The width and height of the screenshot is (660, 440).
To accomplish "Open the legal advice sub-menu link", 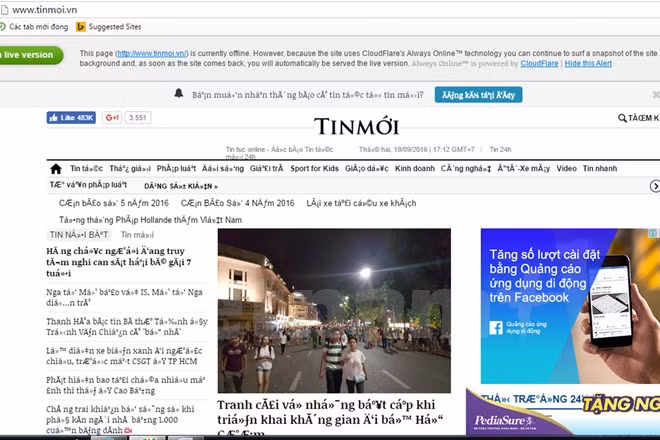I will (x=88, y=185).
